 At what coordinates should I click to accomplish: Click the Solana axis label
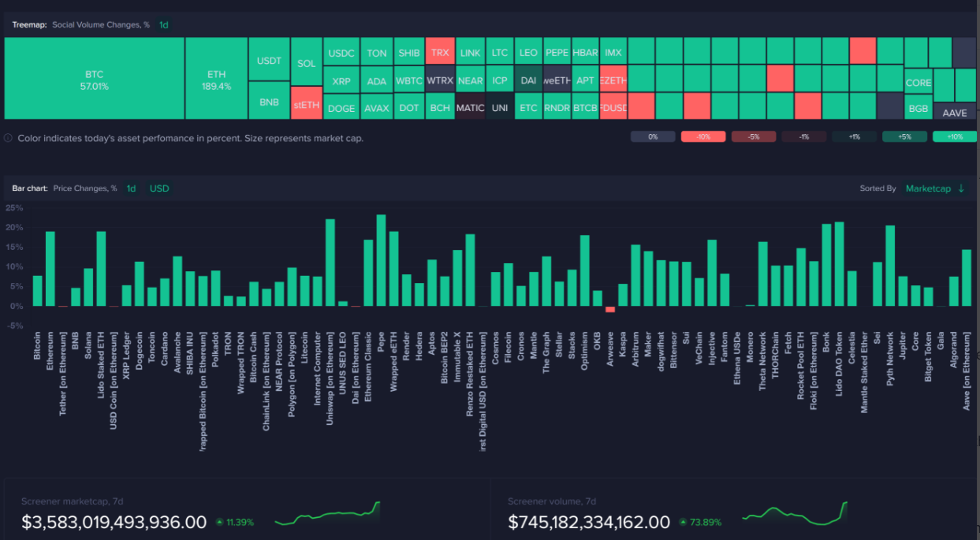point(88,346)
